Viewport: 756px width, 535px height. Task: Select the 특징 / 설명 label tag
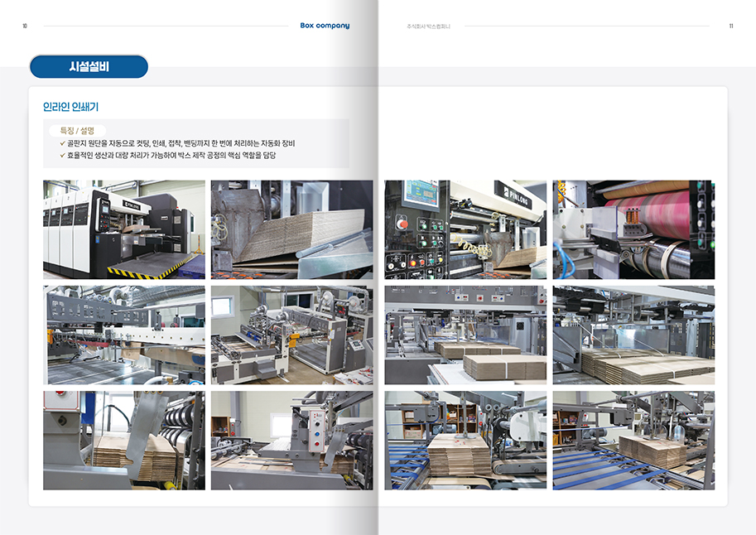[x=77, y=131]
